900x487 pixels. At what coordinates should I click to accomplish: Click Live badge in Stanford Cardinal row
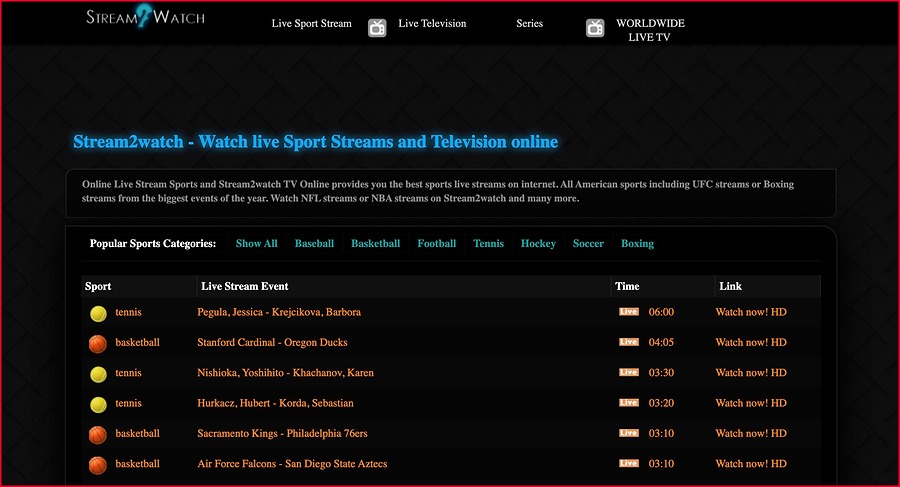(x=629, y=342)
